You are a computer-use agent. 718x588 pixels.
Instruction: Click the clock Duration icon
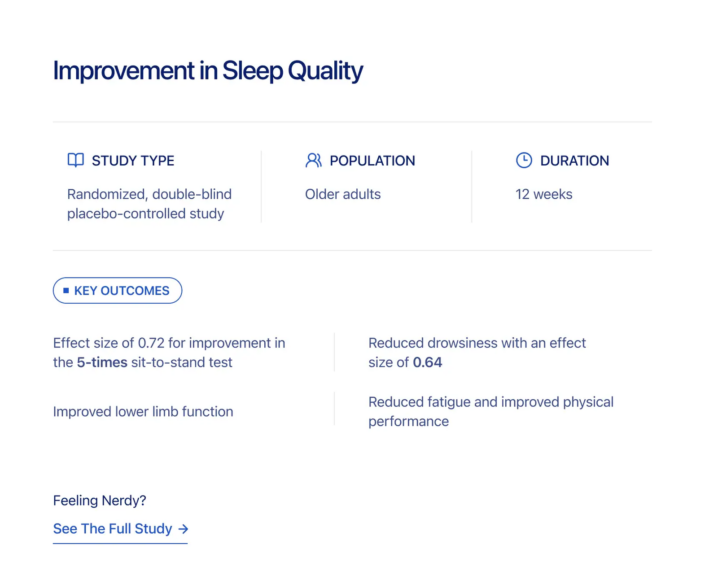(524, 160)
